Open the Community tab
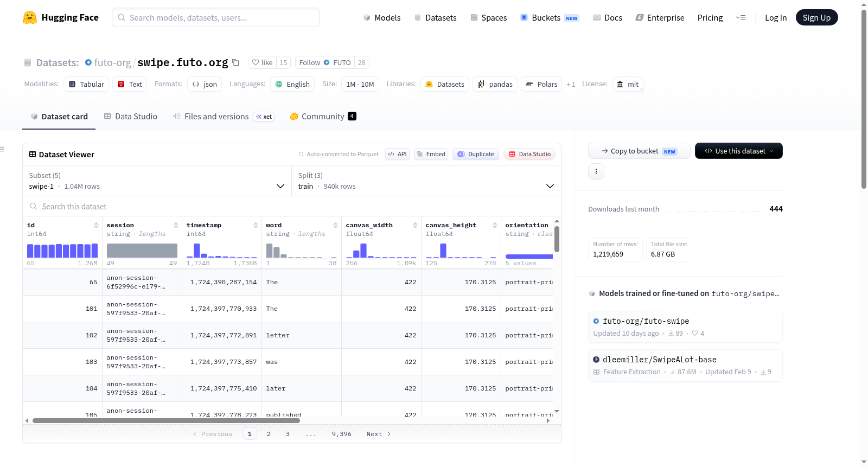The image size is (868, 467). [x=323, y=116]
